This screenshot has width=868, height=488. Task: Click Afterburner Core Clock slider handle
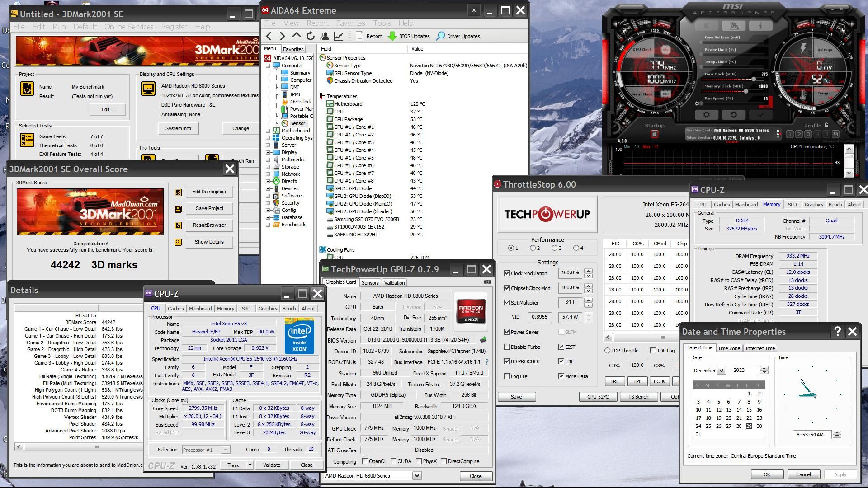754,79
